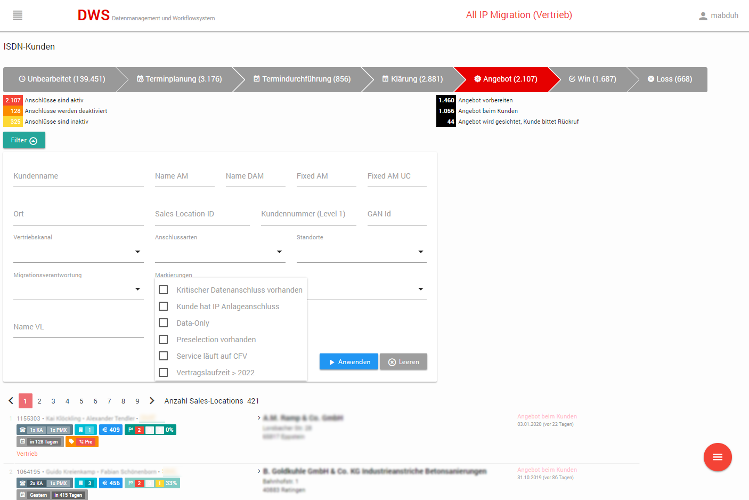
Task: Expand the Anschlussarten dropdown
Action: pyautogui.click(x=220, y=253)
